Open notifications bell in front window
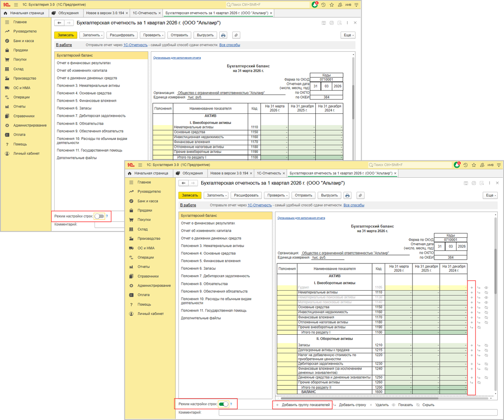The width and height of the screenshot is (504, 420). pos(457,165)
